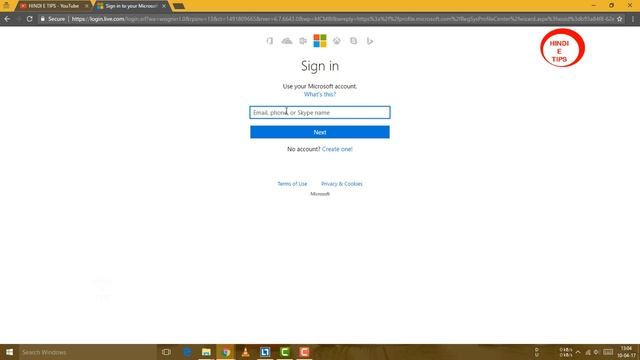This screenshot has height=360, width=640.
Task: Click the colorful Microsoft logo
Action: tap(320, 41)
